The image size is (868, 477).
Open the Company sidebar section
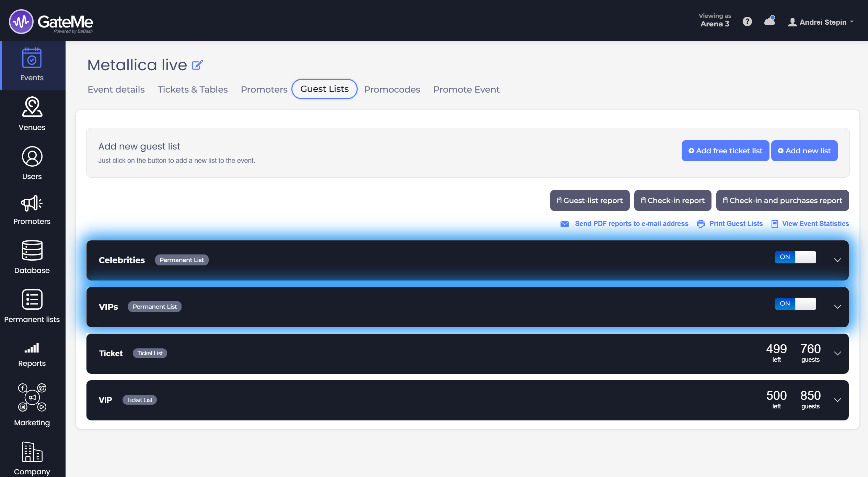click(32, 458)
